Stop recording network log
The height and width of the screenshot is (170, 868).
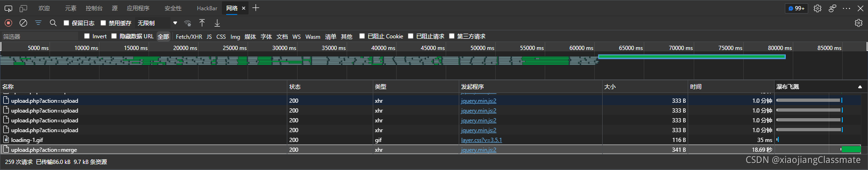coord(8,23)
